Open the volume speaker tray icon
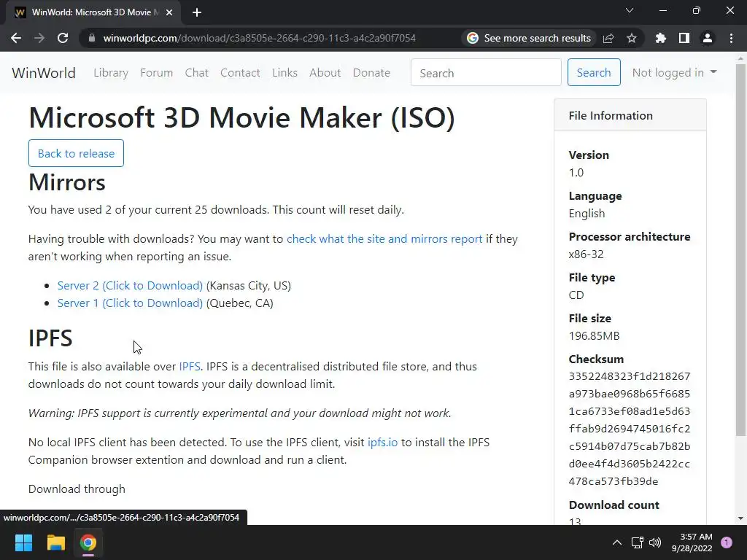Image resolution: width=747 pixels, height=560 pixels. [x=655, y=542]
